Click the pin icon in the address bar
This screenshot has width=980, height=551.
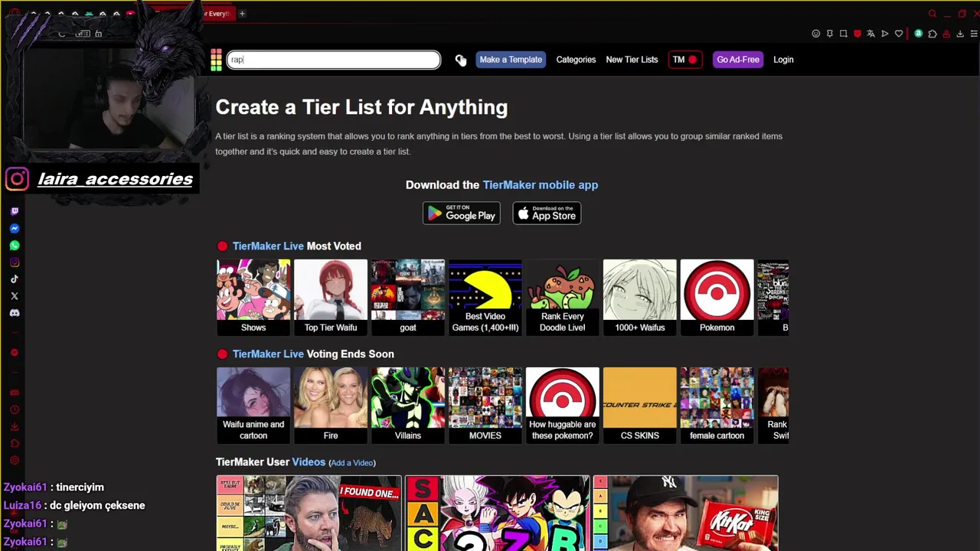[x=830, y=34]
